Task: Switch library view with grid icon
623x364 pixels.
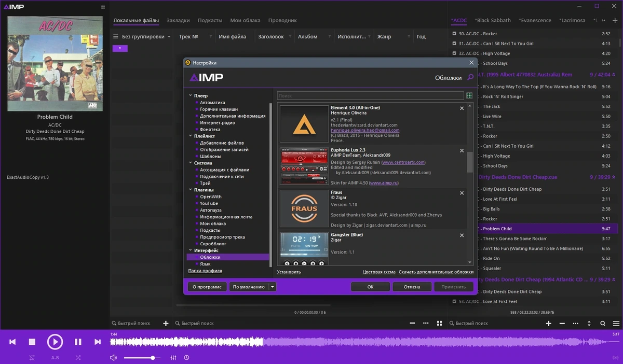Action: [x=439, y=323]
